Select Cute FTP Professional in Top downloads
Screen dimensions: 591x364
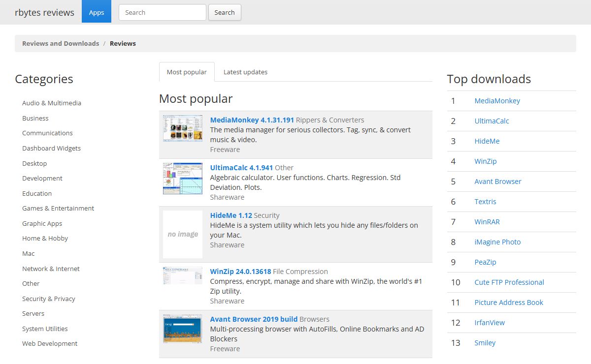[x=509, y=282]
